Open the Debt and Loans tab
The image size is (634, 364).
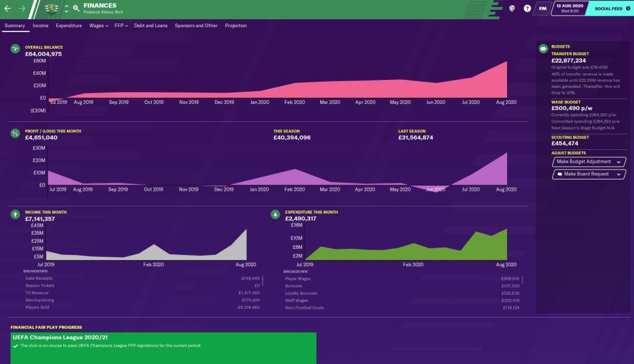152,26
